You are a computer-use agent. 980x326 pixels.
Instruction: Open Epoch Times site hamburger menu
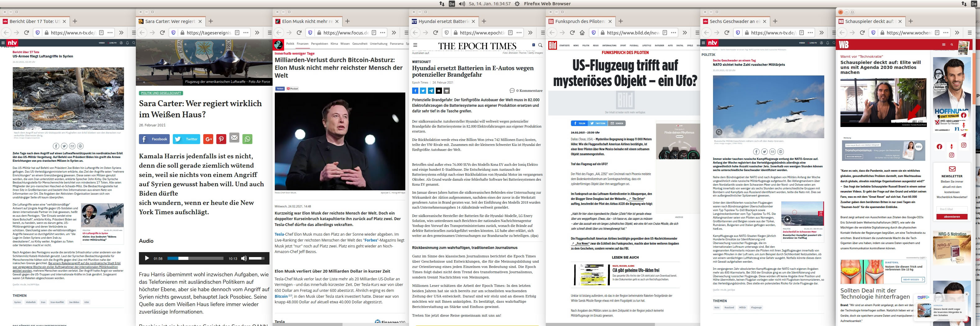[x=415, y=45]
